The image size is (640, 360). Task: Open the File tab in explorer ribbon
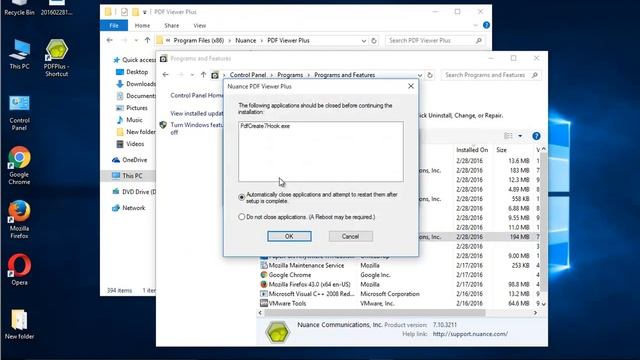pyautogui.click(x=114, y=25)
